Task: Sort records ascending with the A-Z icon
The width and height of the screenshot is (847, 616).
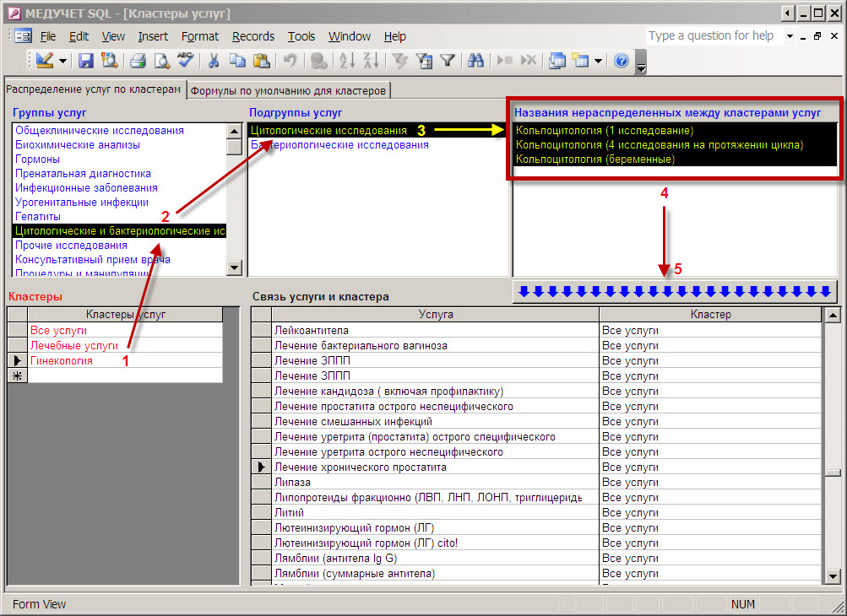Action: click(346, 61)
